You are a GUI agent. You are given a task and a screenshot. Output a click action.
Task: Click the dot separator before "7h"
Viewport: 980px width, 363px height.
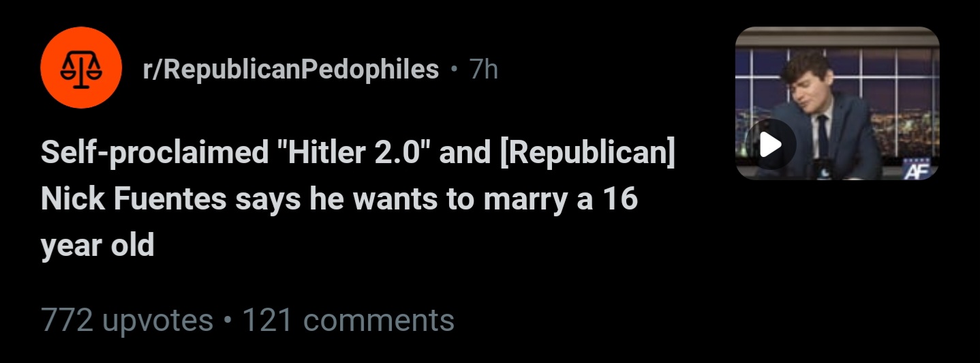pyautogui.click(x=454, y=69)
